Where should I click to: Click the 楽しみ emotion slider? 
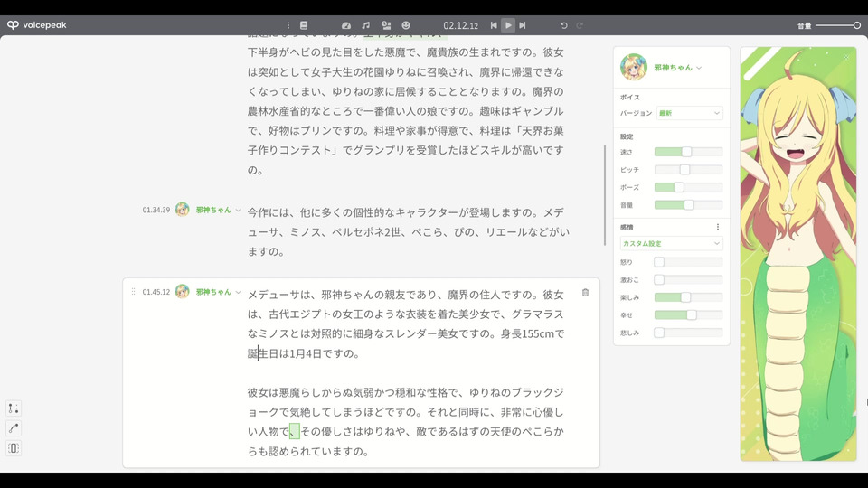point(689,297)
